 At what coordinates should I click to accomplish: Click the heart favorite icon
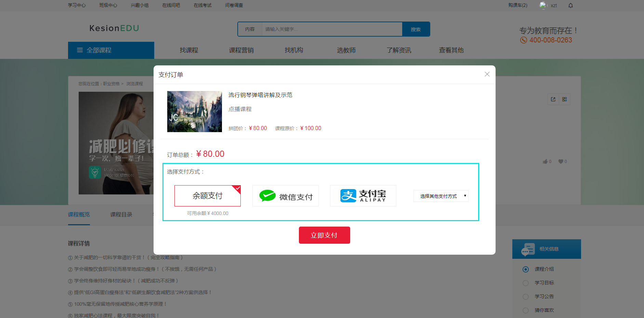(x=561, y=161)
